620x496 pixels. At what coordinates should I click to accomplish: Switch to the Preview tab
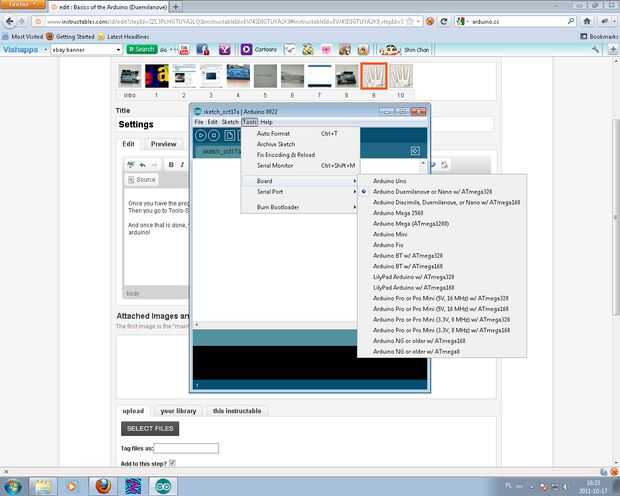tap(163, 144)
